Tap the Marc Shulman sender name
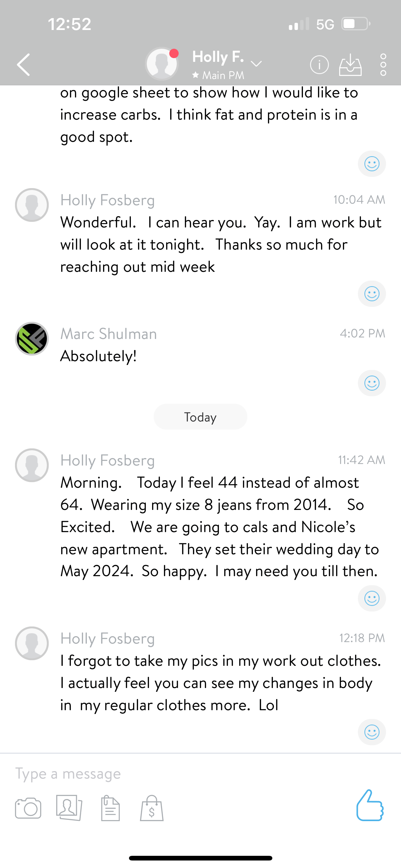 [x=108, y=334]
